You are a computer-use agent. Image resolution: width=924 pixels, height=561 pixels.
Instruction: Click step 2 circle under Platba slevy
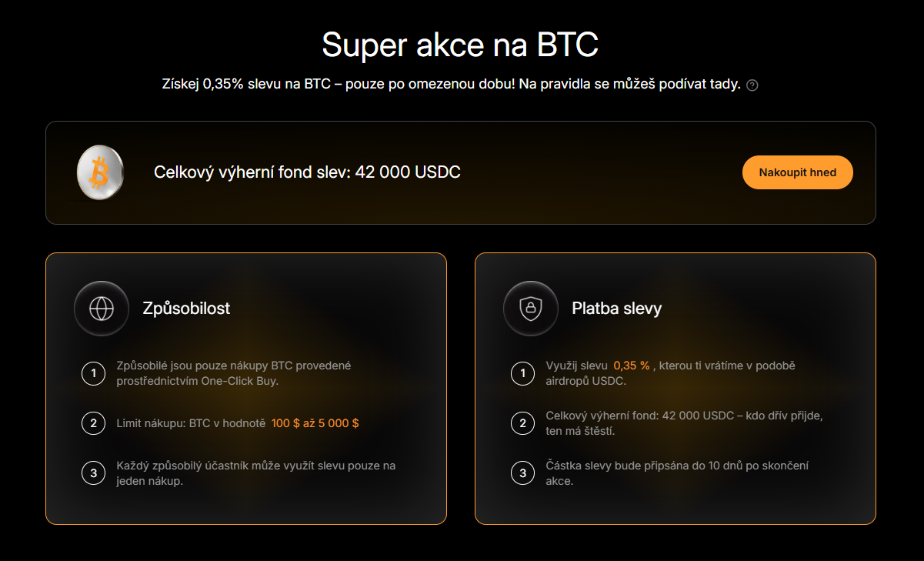click(x=522, y=423)
